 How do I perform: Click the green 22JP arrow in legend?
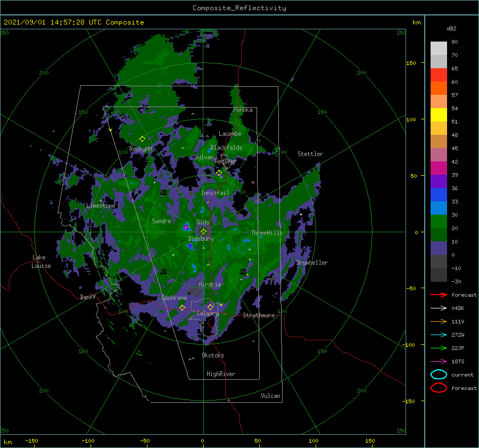(439, 348)
